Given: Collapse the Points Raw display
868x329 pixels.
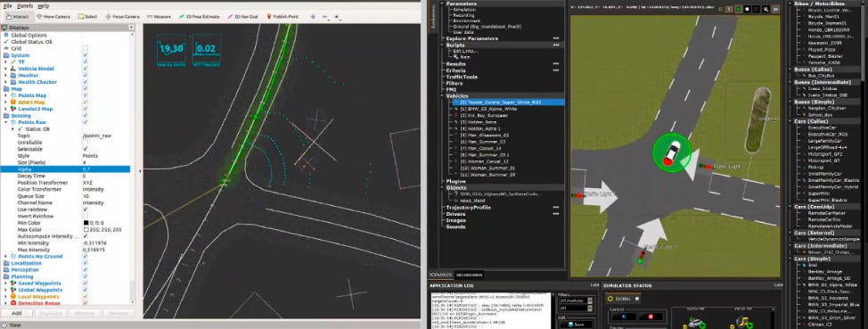Looking at the screenshot, I should coord(6,122).
